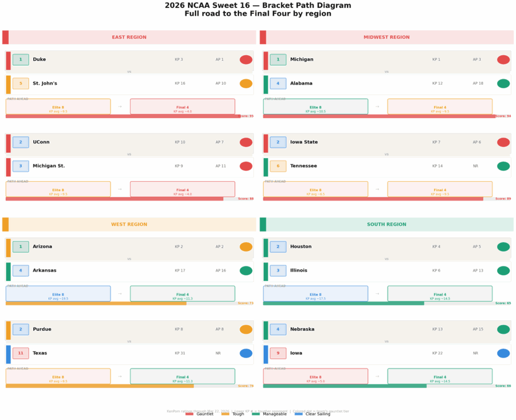This screenshot has width=516, height=420.
Task: Click the green tier dot beside Alabama
Action: [503, 84]
